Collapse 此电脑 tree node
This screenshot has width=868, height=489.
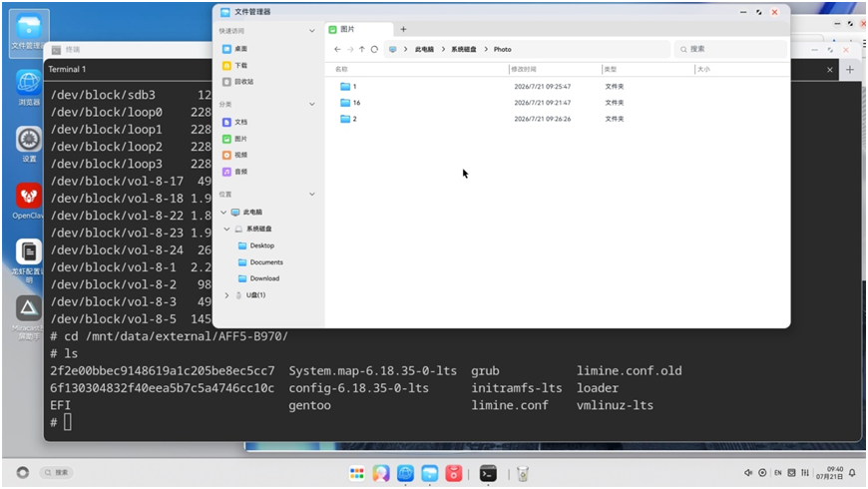click(x=223, y=213)
